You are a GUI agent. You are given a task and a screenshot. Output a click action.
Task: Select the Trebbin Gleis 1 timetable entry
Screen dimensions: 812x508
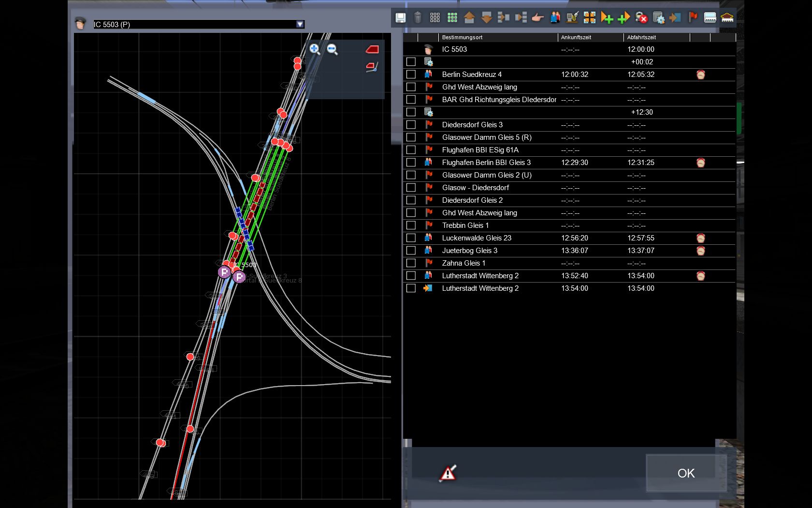[x=465, y=225]
